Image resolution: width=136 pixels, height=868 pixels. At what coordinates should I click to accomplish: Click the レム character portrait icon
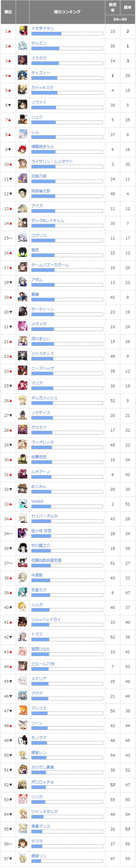[x=23, y=135]
